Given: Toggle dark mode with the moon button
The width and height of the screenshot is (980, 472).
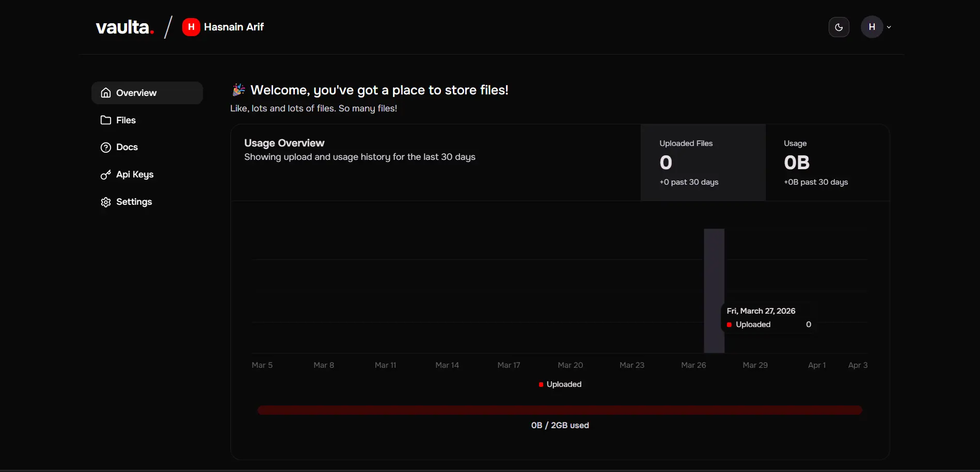Looking at the screenshot, I should click(x=839, y=27).
